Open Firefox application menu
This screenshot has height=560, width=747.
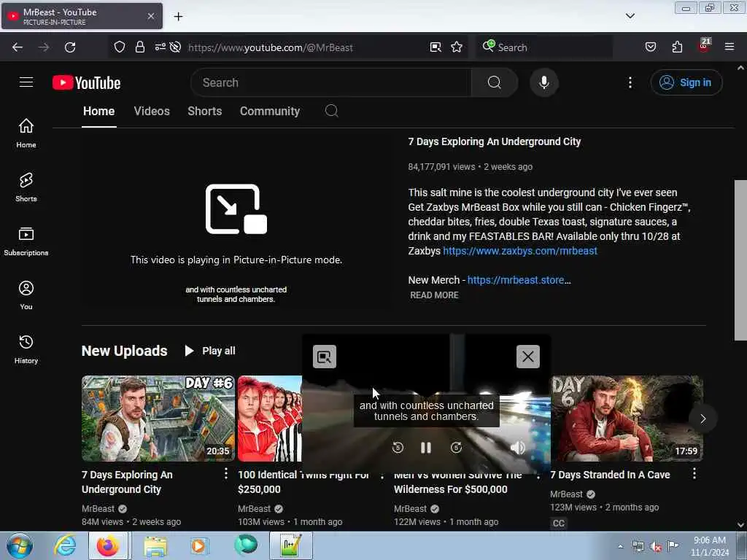[x=729, y=47]
